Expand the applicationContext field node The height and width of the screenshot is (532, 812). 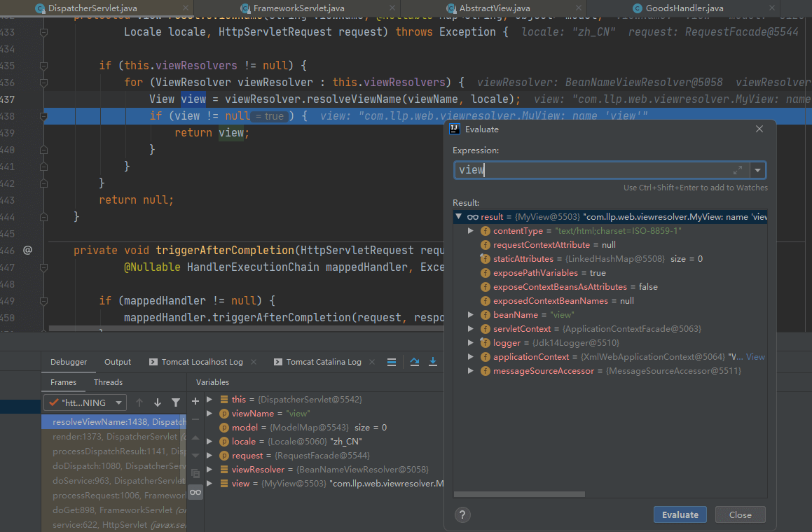[x=470, y=356]
